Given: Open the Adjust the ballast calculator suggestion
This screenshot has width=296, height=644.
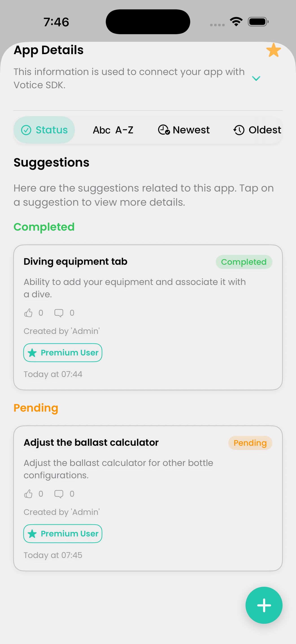Looking at the screenshot, I should click(x=91, y=442).
